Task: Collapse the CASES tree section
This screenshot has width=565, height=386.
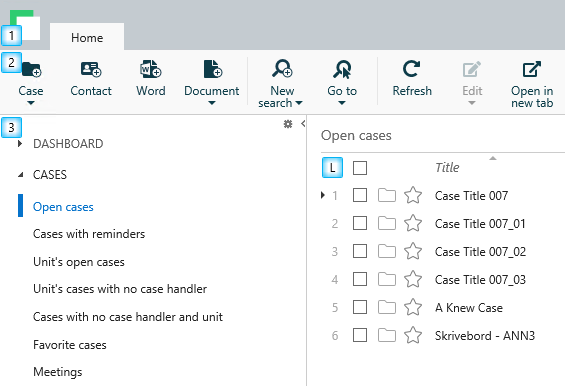Action: click(21, 175)
